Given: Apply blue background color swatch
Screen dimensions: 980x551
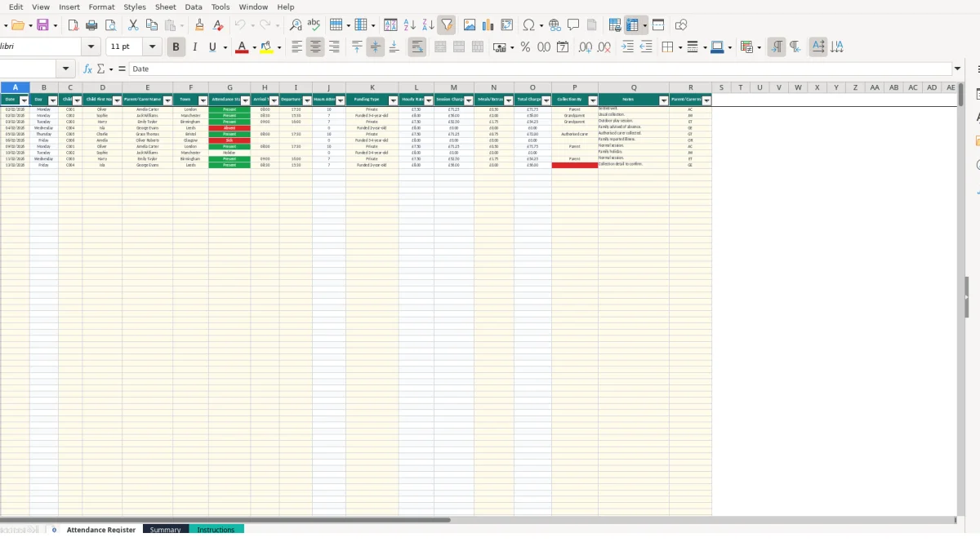Looking at the screenshot, I should [717, 47].
